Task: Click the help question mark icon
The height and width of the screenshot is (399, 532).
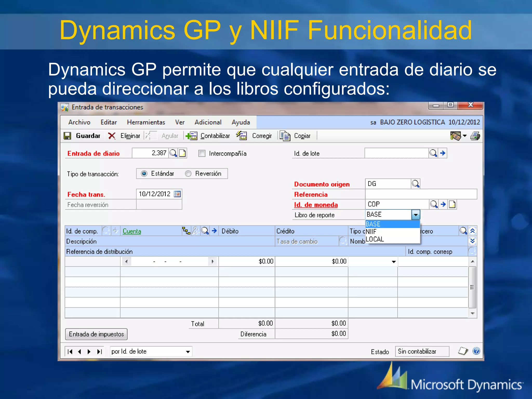Action: pyautogui.click(x=476, y=351)
